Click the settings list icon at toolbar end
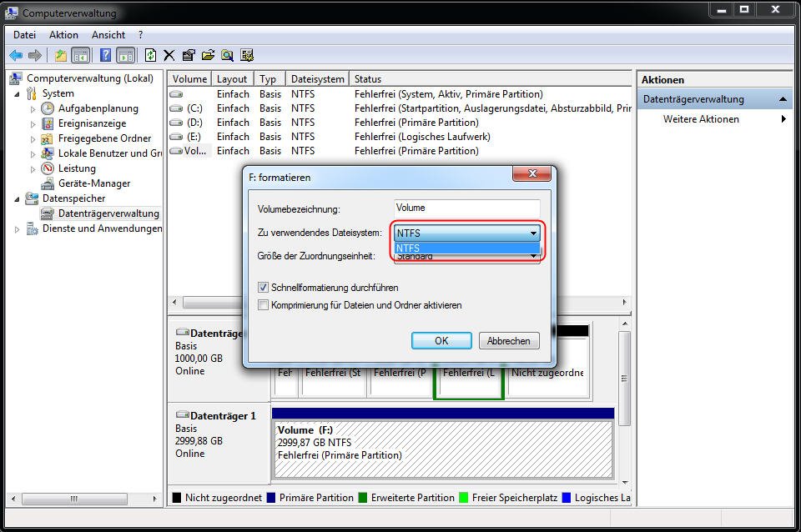801x532 pixels. coord(247,55)
